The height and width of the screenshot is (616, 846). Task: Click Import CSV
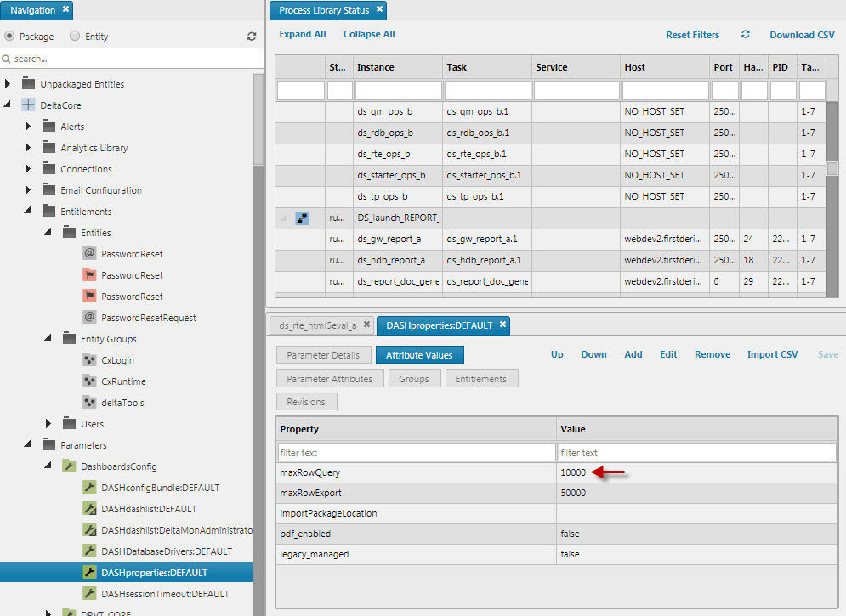click(x=772, y=354)
